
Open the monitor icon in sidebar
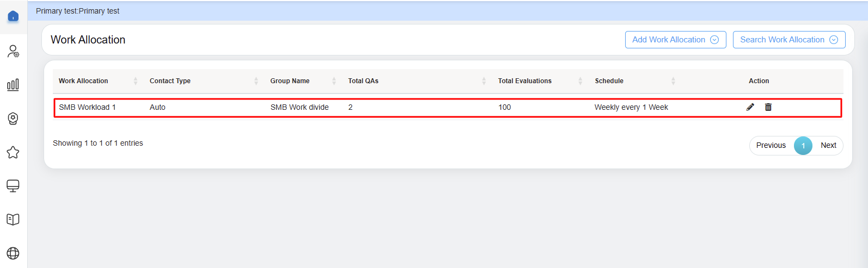pos(13,186)
